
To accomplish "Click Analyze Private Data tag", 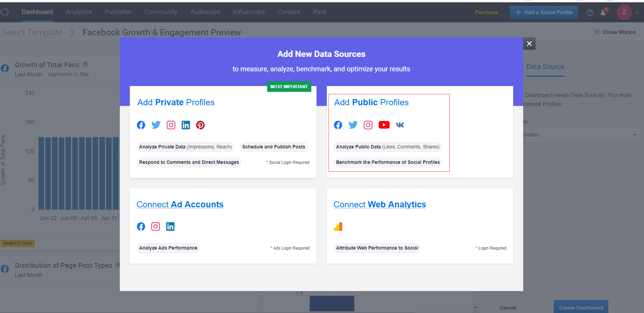I will [185, 147].
